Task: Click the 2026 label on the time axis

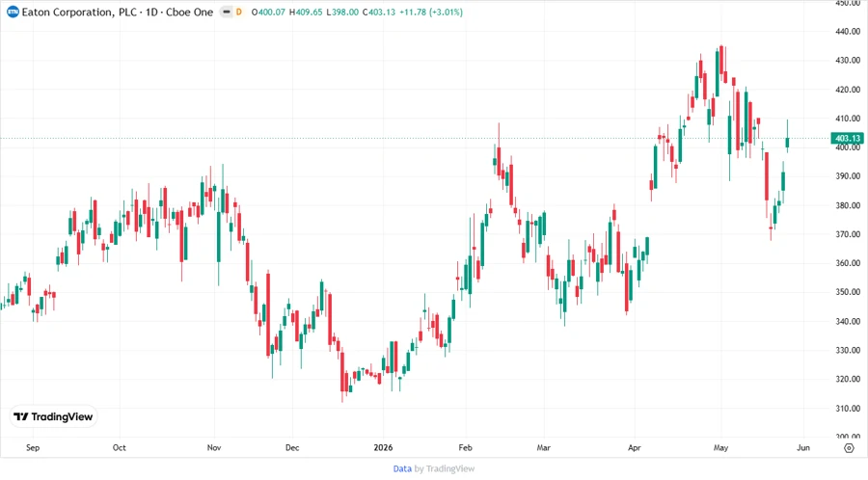Action: coord(383,447)
